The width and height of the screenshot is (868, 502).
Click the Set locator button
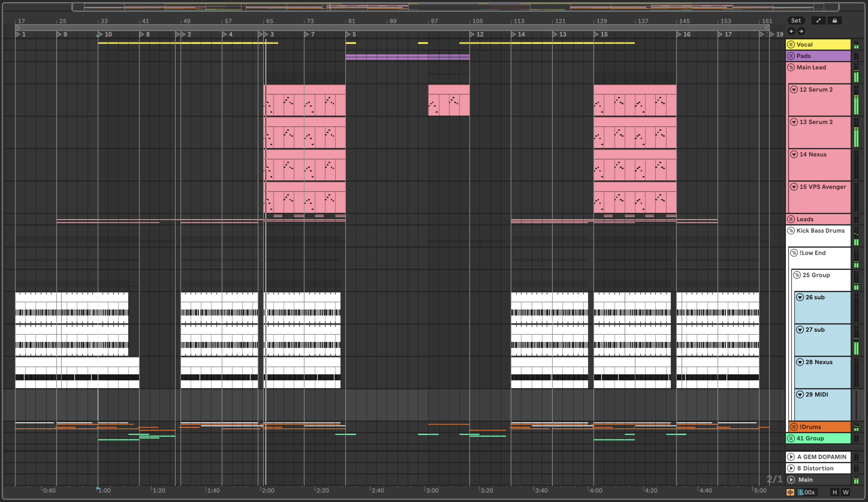click(796, 21)
